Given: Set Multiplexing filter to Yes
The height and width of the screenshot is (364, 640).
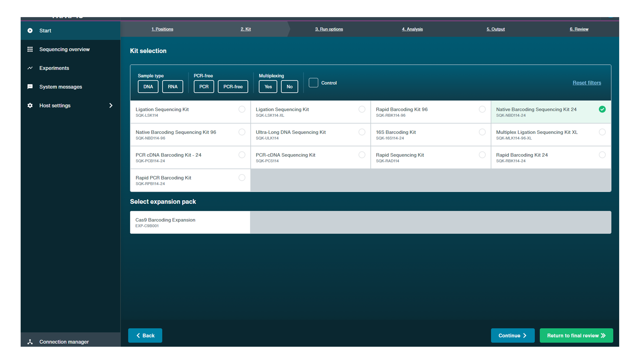Looking at the screenshot, I should tap(268, 87).
